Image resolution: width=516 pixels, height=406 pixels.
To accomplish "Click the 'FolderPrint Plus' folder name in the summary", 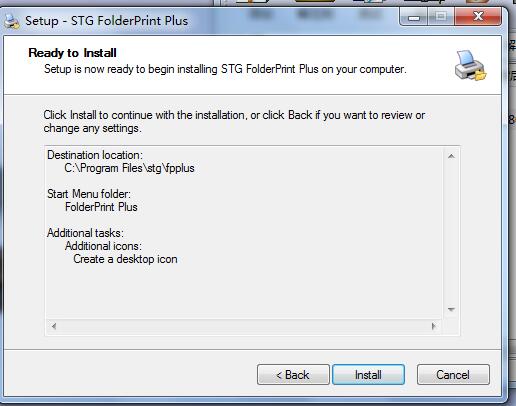I will pos(101,207).
